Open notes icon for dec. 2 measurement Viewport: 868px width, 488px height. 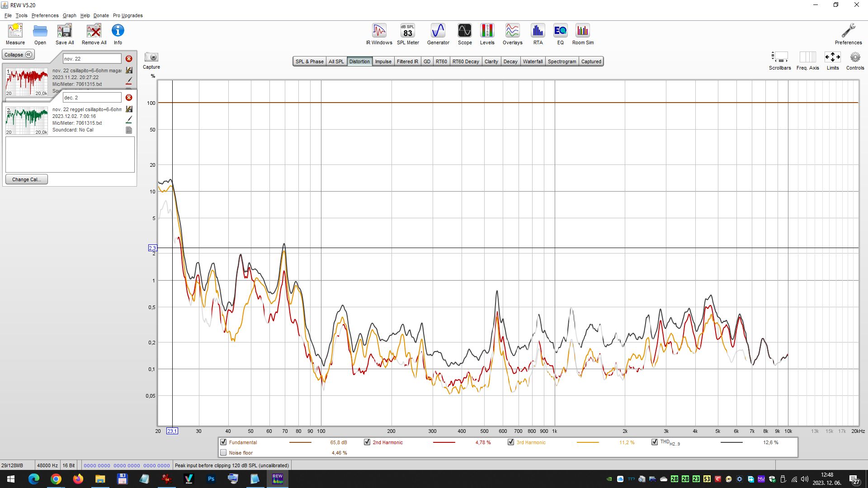click(x=129, y=130)
